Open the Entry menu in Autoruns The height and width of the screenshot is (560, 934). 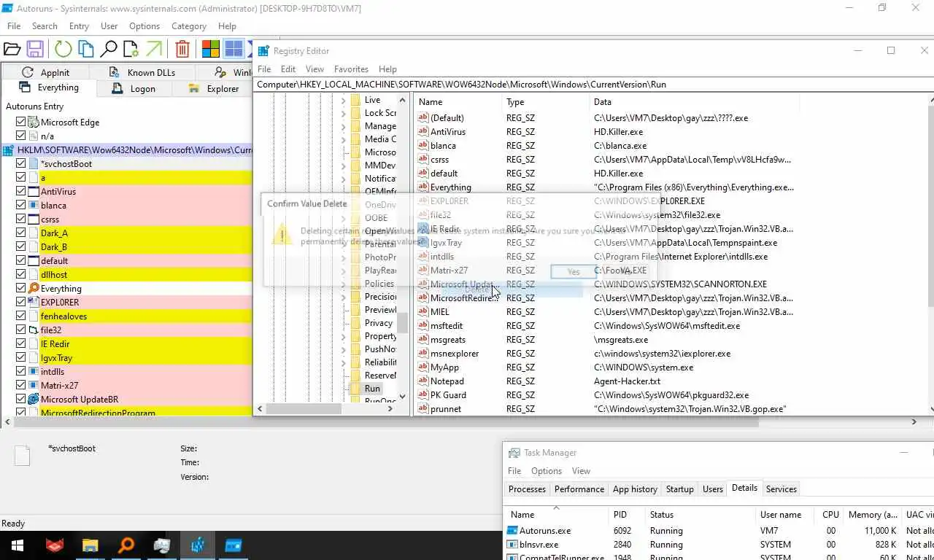tap(79, 26)
